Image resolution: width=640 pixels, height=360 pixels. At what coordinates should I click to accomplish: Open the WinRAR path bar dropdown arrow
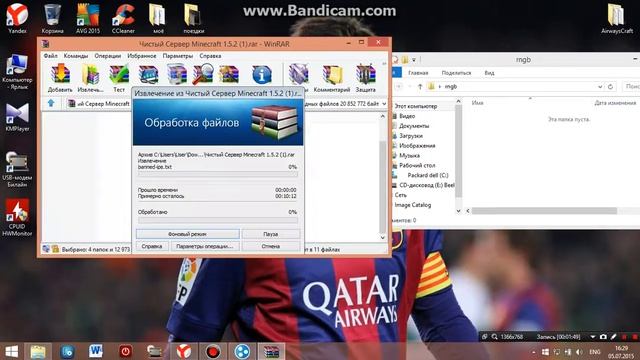click(x=384, y=104)
